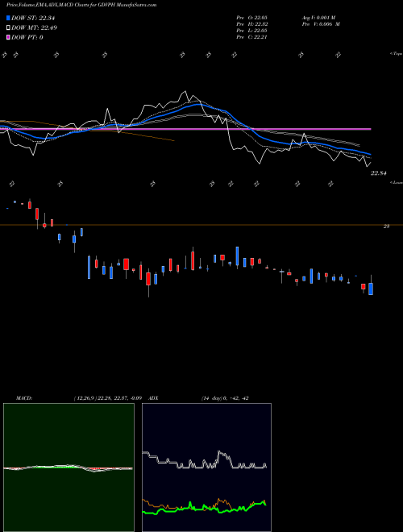Click the last blue candlestick on price chart
The image size is (403, 532).
(371, 289)
